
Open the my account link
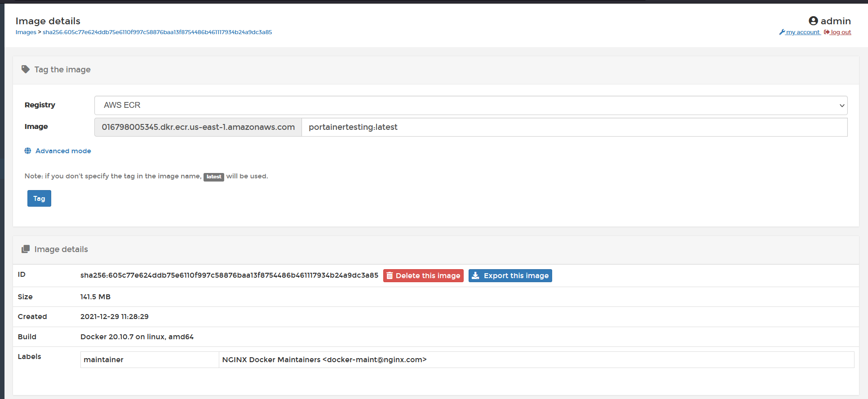803,32
